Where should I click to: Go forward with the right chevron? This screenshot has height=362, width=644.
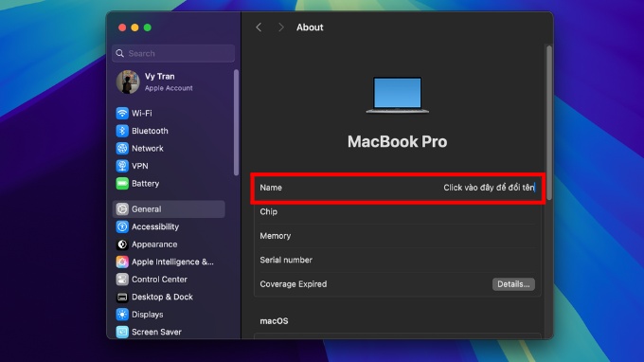click(281, 27)
